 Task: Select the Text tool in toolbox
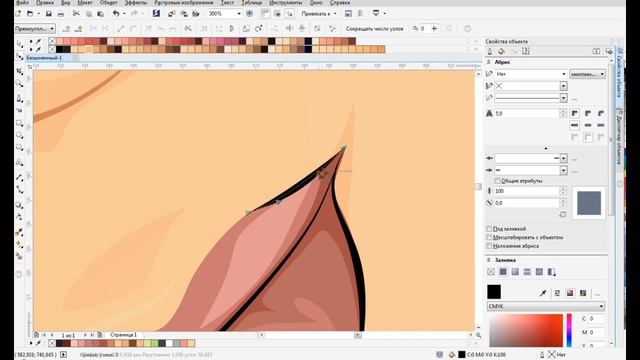pyautogui.click(x=19, y=162)
